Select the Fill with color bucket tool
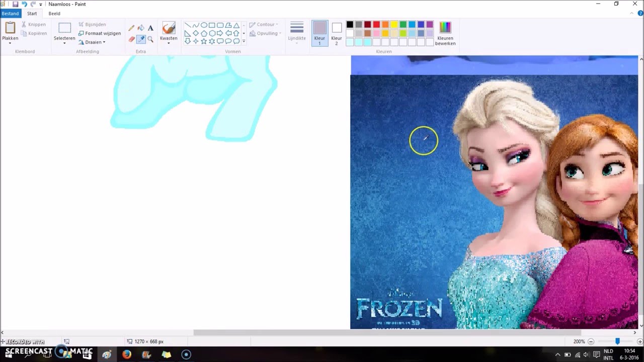The image size is (644, 362). [141, 29]
